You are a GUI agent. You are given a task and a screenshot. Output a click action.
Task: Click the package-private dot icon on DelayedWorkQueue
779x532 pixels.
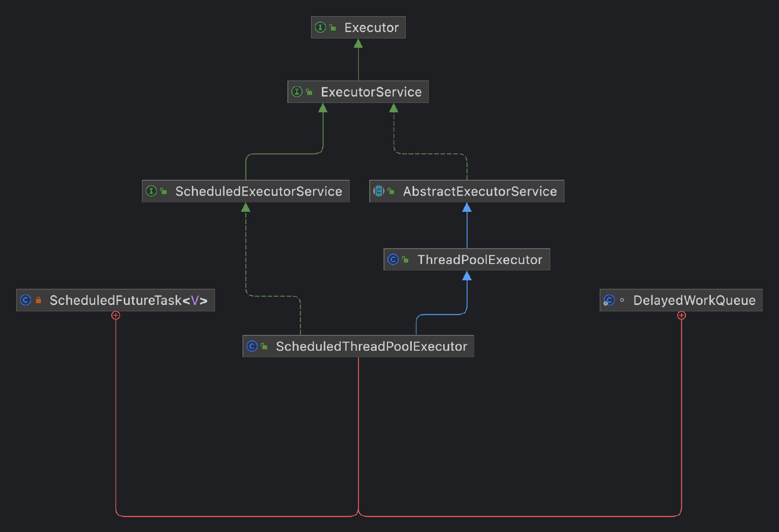(622, 300)
